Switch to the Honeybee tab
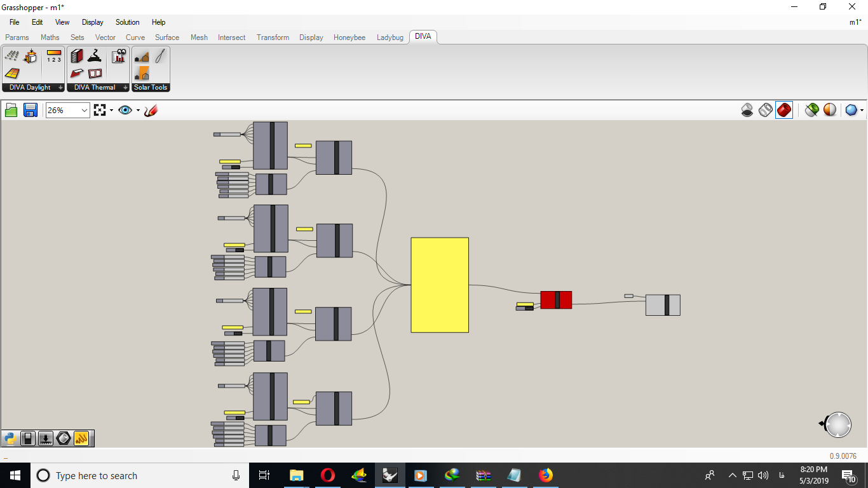The width and height of the screenshot is (868, 488). point(349,37)
